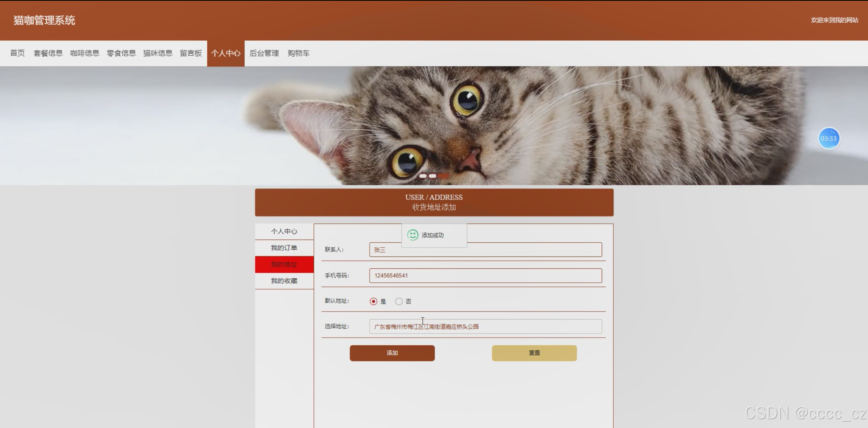The height and width of the screenshot is (428, 868).
Task: Open the 个人中心 navigation tab
Action: [226, 53]
